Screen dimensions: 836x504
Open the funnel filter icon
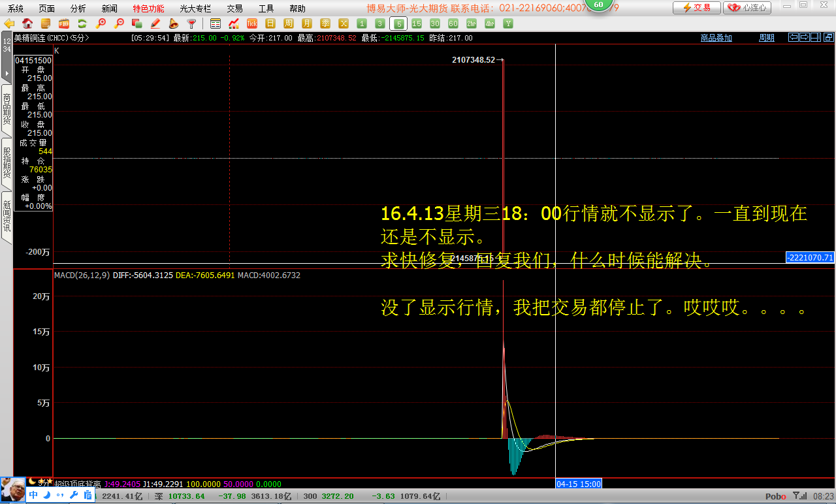coord(191,24)
